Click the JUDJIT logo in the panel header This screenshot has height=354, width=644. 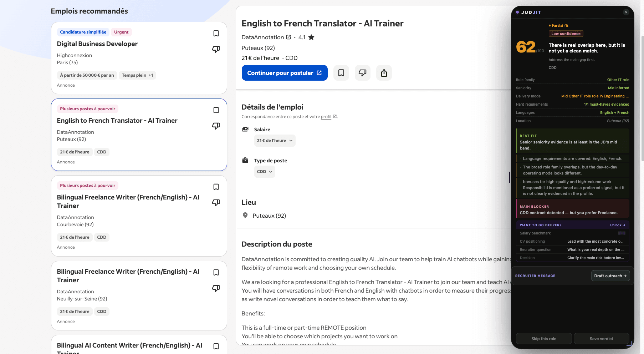[x=529, y=12]
